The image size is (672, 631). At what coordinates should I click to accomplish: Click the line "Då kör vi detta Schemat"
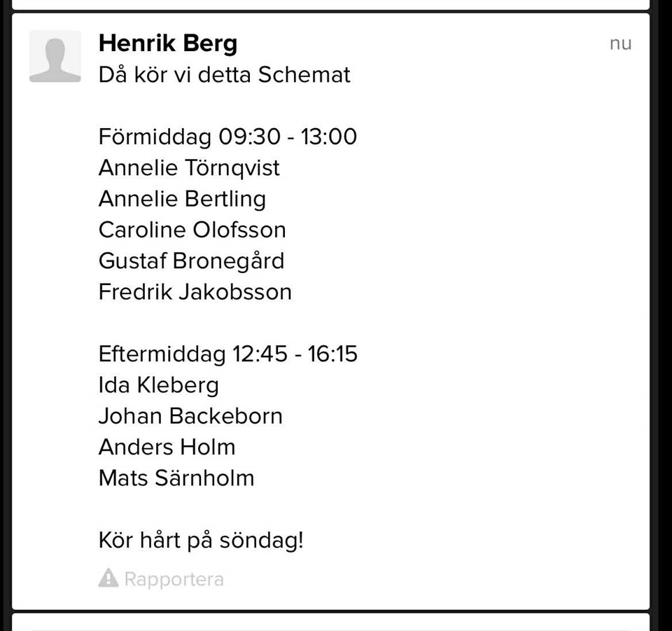[224, 74]
